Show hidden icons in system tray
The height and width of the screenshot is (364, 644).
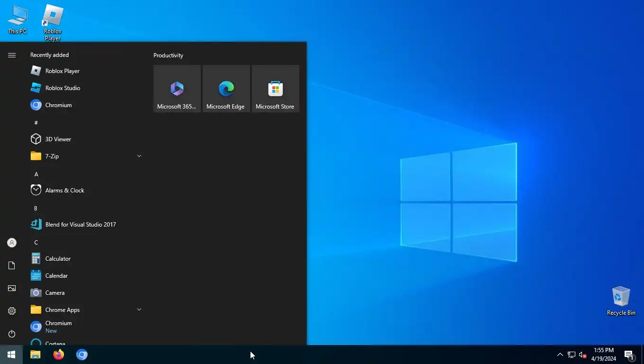click(560, 355)
